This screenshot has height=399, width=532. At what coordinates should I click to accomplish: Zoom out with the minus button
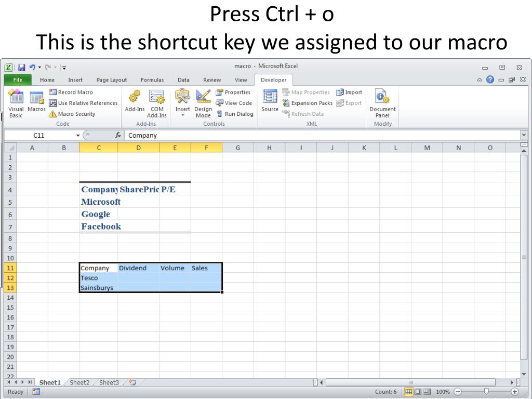pos(458,392)
